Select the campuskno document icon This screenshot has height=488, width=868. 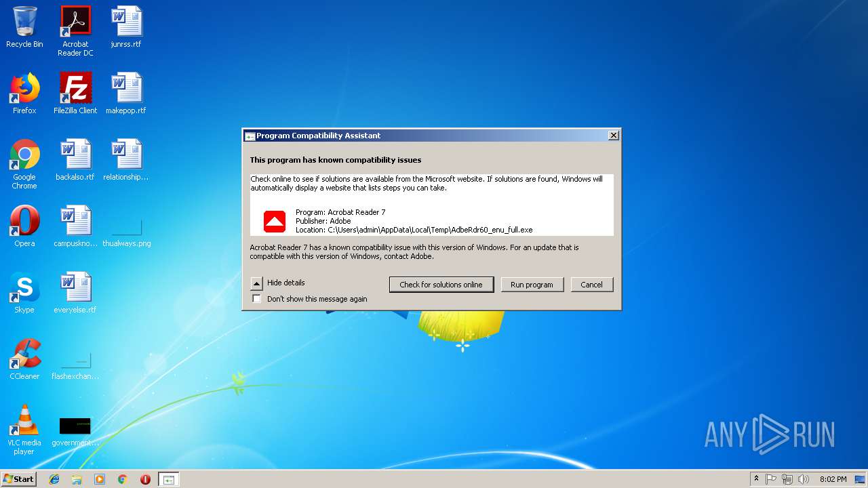(75, 226)
